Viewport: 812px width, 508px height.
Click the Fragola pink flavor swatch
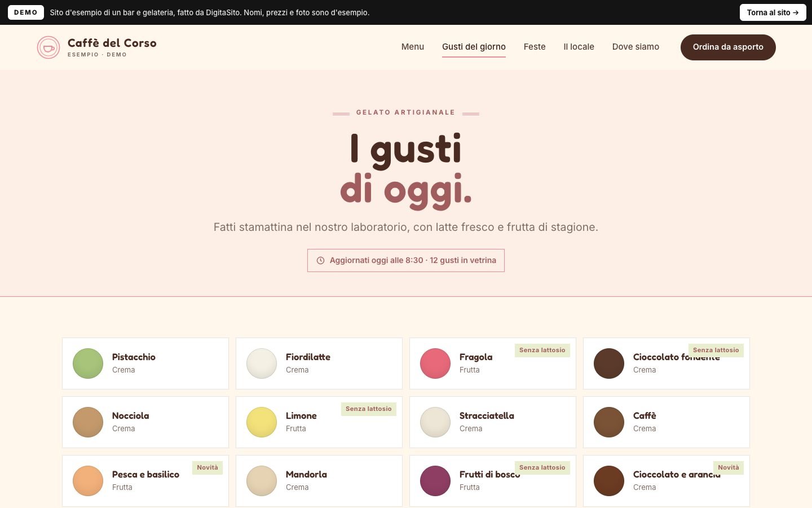click(x=435, y=364)
